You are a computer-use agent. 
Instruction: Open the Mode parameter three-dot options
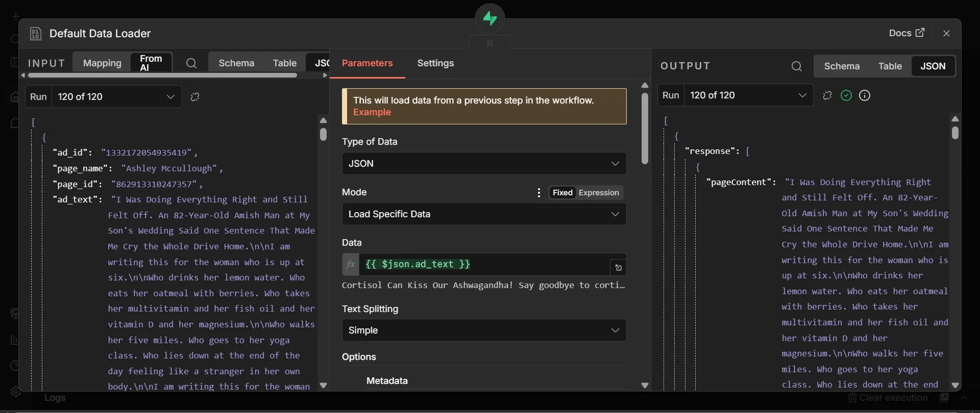[x=539, y=193]
